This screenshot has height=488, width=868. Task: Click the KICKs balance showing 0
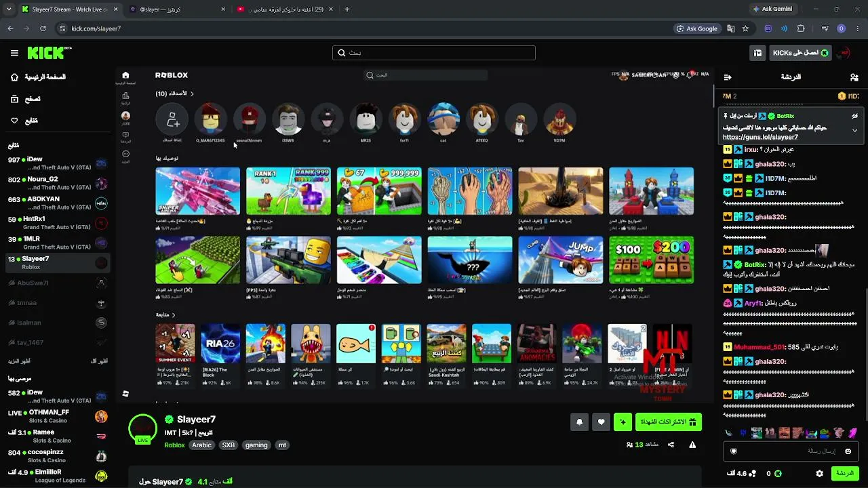(x=774, y=473)
